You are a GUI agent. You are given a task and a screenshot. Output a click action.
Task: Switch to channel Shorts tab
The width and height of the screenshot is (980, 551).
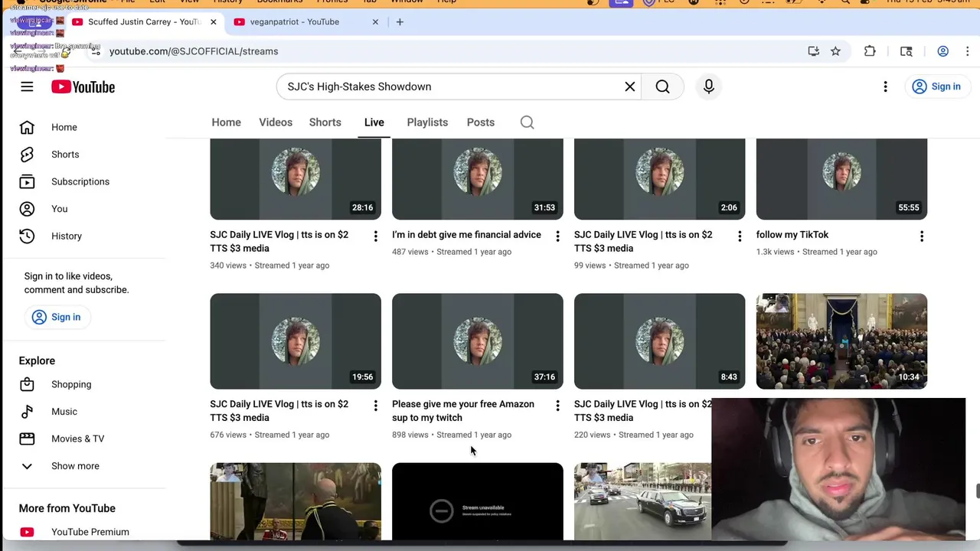point(325,122)
